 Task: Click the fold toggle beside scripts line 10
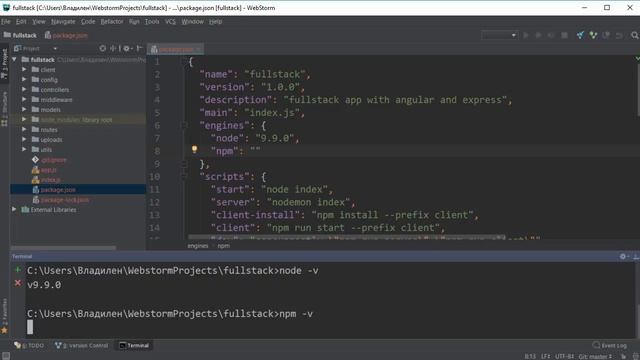coord(184,176)
